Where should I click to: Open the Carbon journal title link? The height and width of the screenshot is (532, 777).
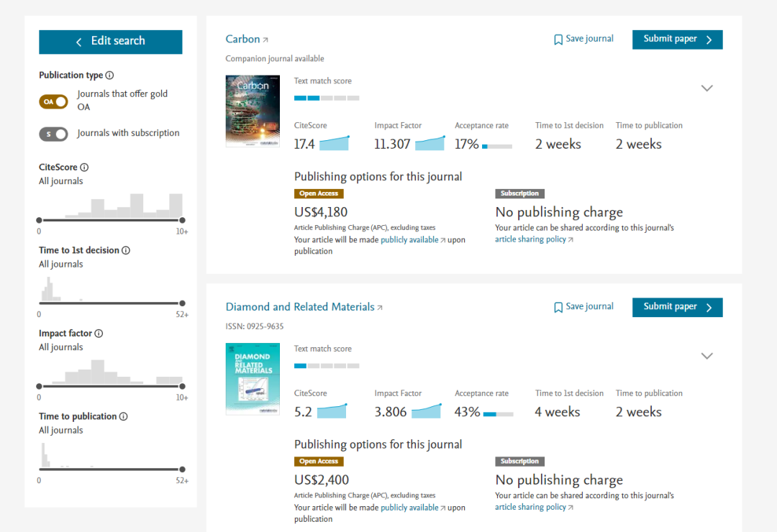pos(243,40)
